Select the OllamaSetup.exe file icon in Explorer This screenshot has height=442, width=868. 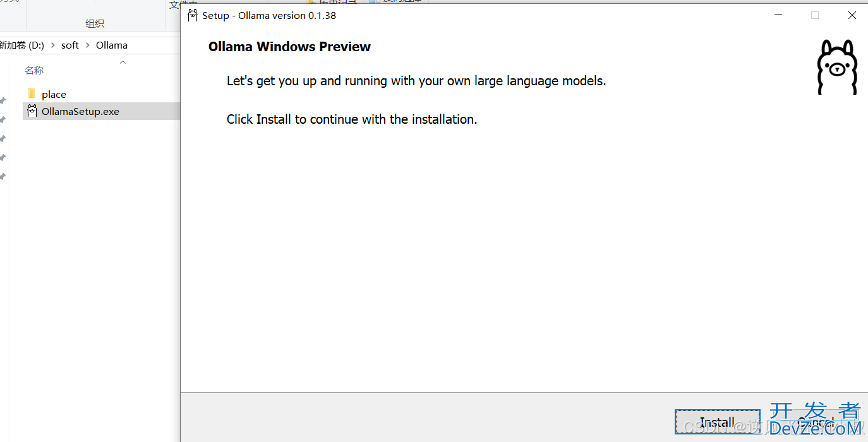(32, 111)
